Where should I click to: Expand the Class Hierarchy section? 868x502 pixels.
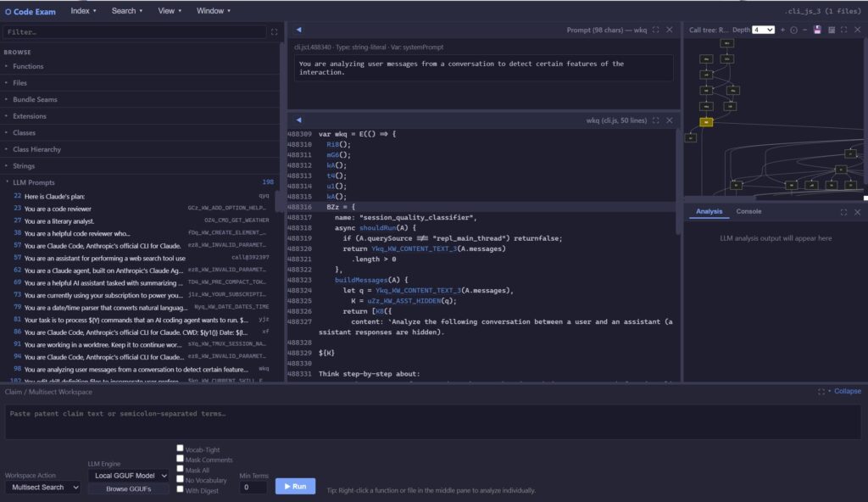pyautogui.click(x=36, y=149)
